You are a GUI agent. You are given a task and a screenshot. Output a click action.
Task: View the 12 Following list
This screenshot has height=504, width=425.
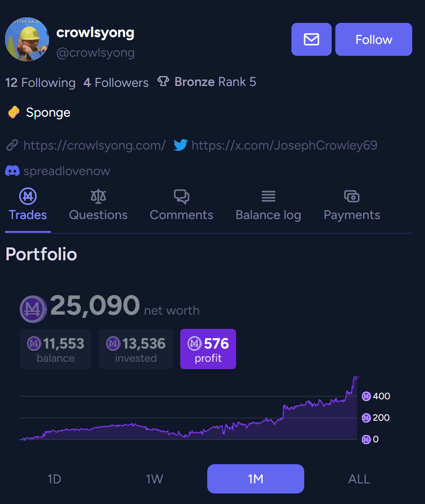pyautogui.click(x=40, y=83)
